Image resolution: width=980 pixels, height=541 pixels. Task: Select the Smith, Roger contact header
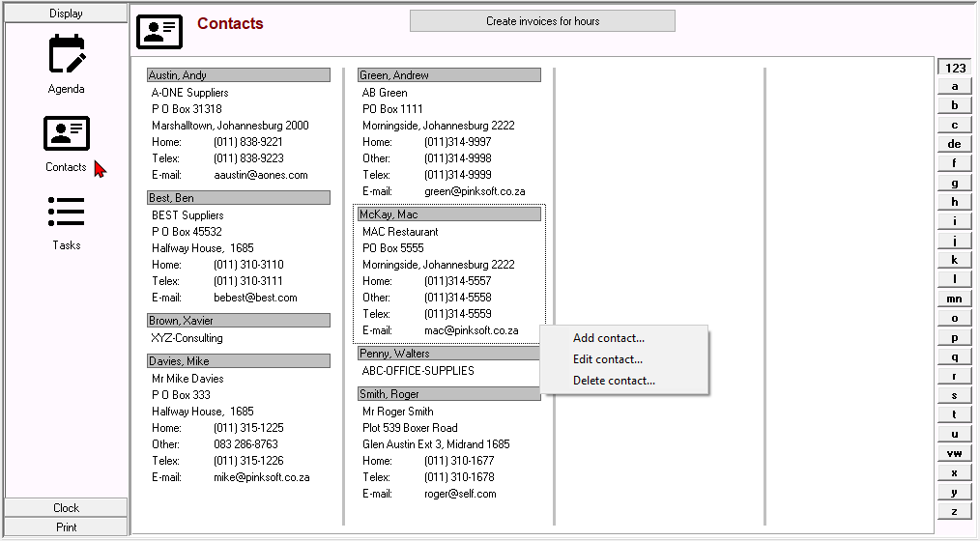(449, 394)
